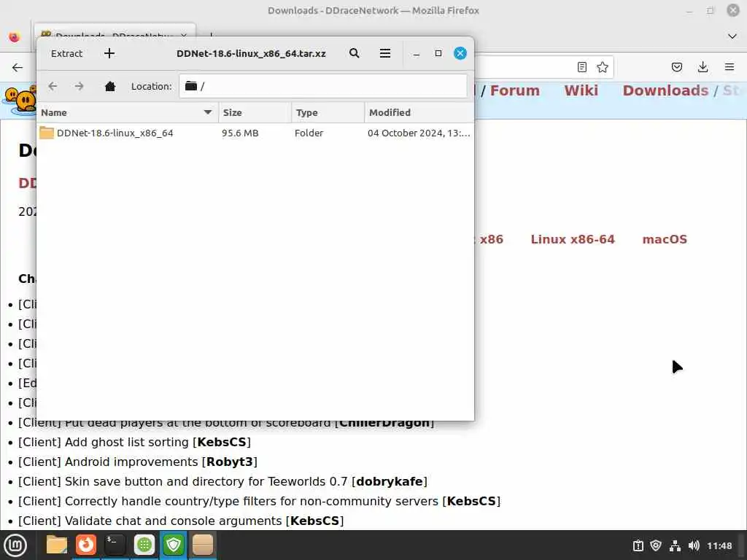Switch to archive manager taskbar icon
The image size is (747, 560).
pos(203,545)
